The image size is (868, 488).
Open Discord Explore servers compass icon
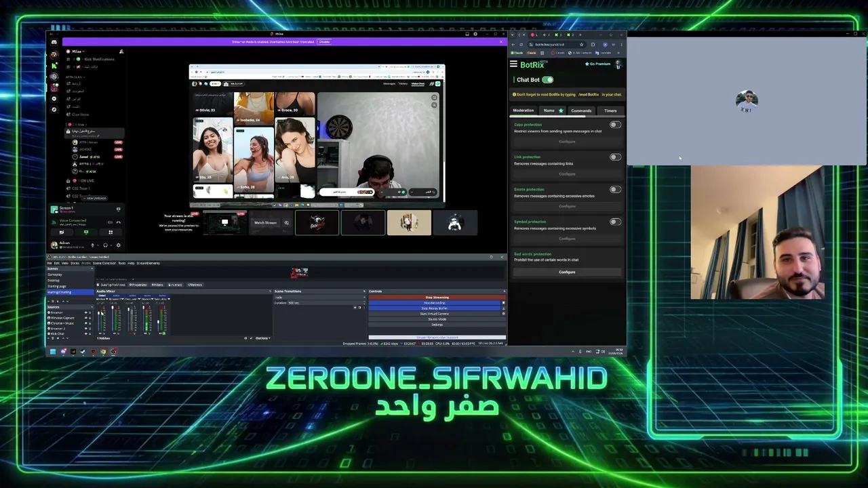coord(54,109)
